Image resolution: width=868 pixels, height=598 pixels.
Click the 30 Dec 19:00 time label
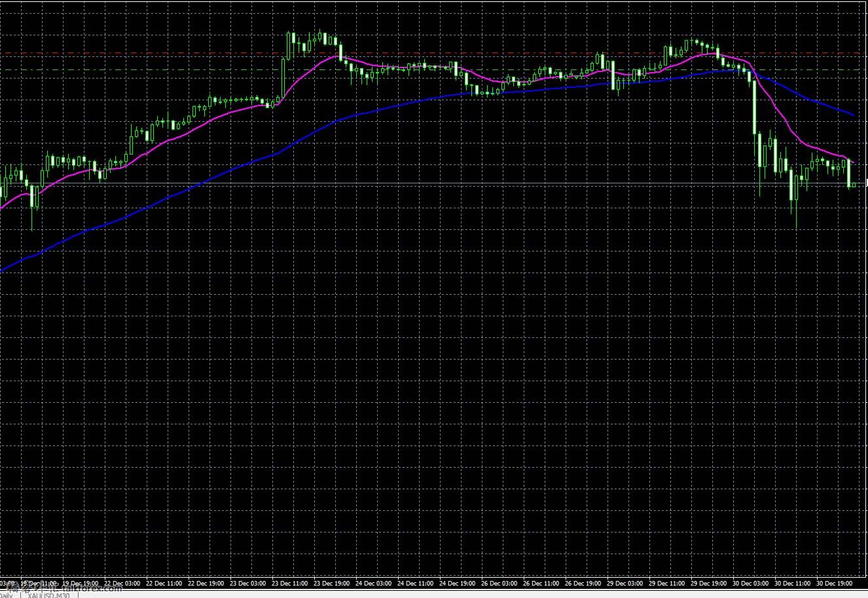(x=835, y=584)
